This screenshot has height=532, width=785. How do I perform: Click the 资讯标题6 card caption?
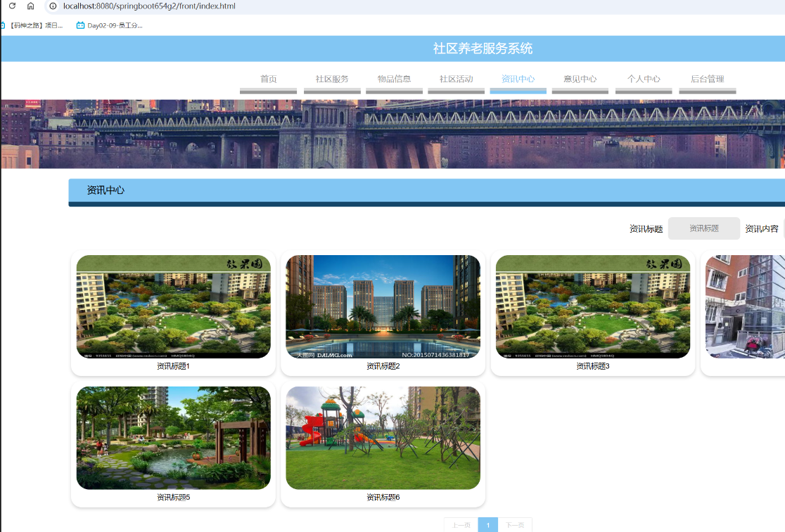[383, 498]
